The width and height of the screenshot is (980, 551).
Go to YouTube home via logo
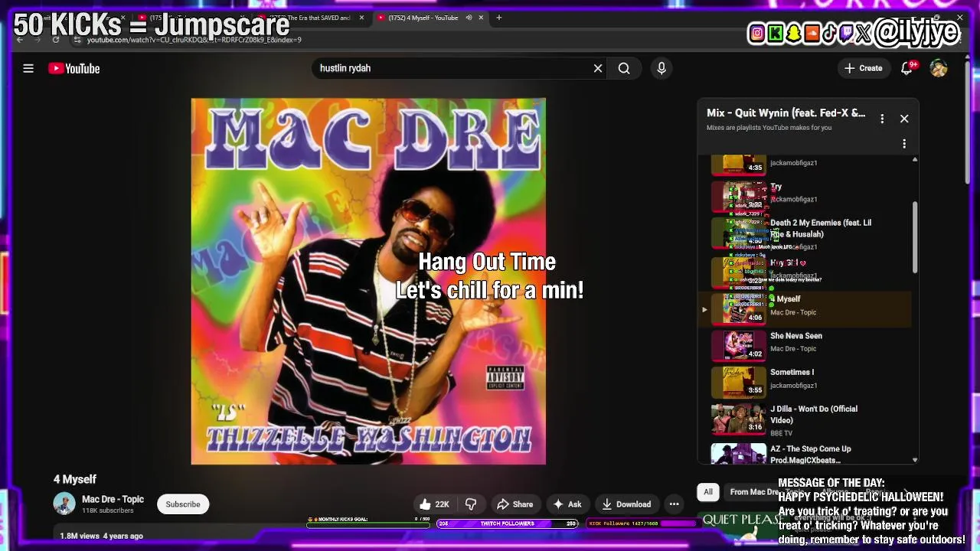coord(74,68)
